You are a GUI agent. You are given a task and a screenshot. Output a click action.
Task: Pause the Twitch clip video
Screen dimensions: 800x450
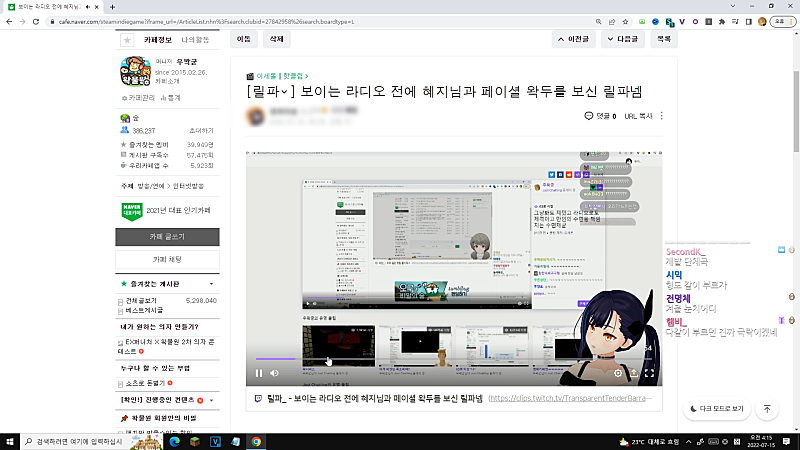click(259, 373)
